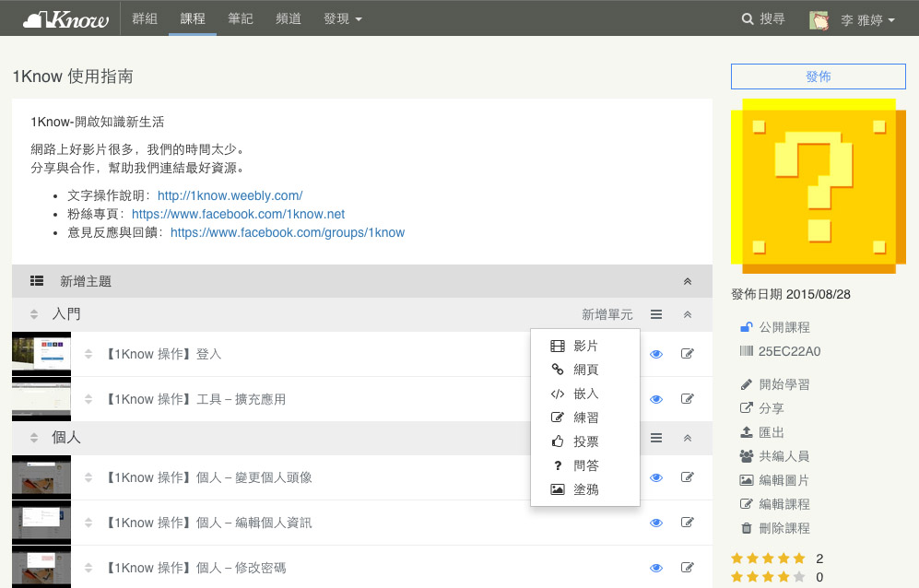Toggle the 公開課程 lock setting
The width and height of the screenshot is (919, 588).
tap(746, 327)
